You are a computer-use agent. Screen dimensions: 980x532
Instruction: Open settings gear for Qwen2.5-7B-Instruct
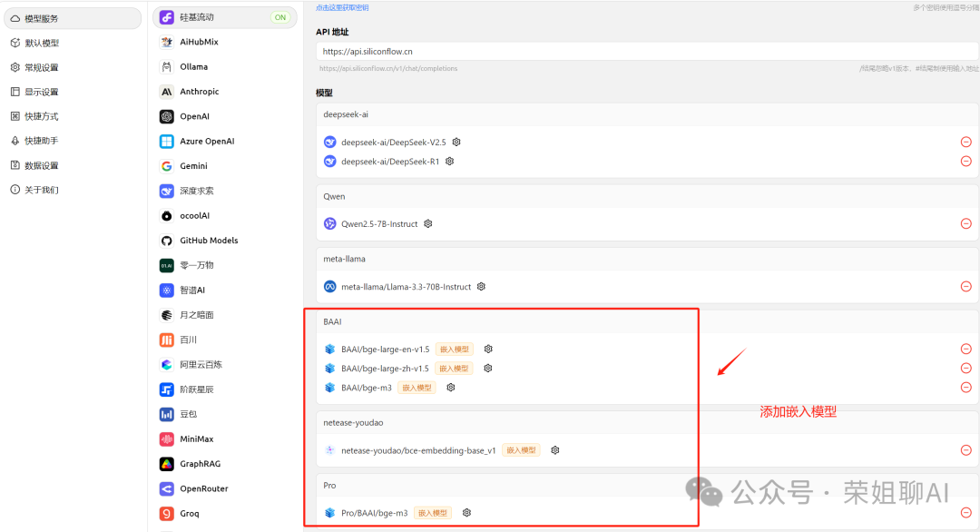[x=428, y=224]
